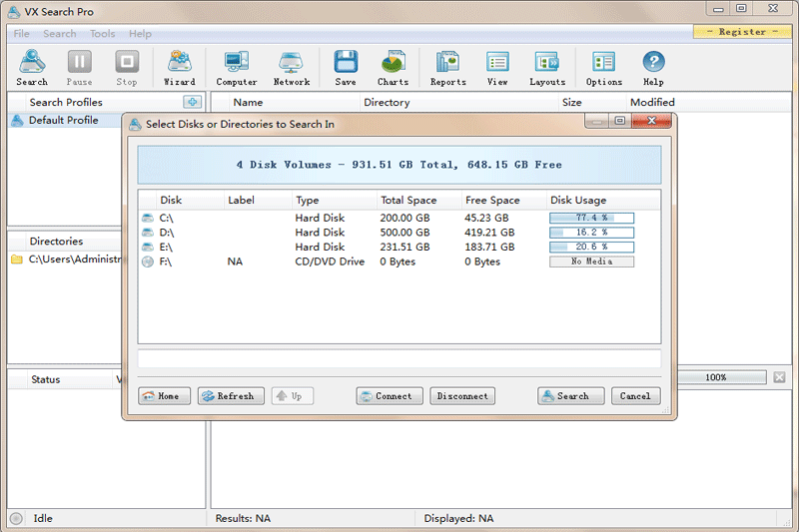799x532 pixels.
Task: Open the Help menu
Action: point(140,34)
